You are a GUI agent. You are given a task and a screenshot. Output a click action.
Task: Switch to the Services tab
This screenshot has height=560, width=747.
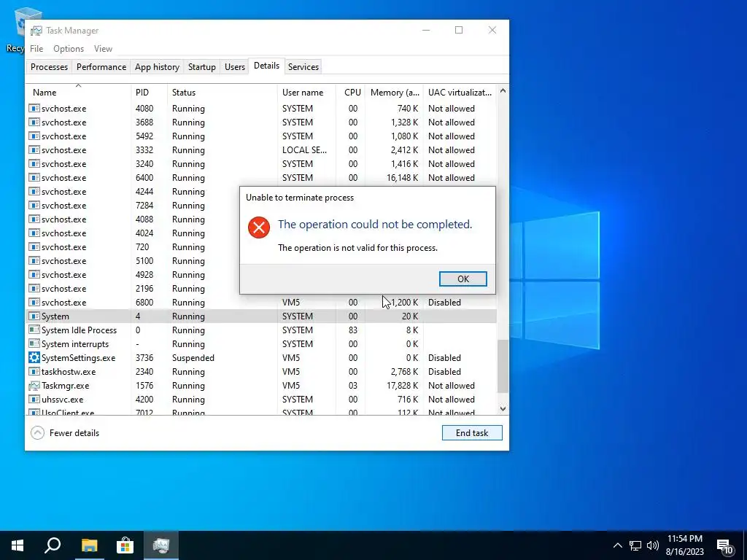pyautogui.click(x=303, y=66)
